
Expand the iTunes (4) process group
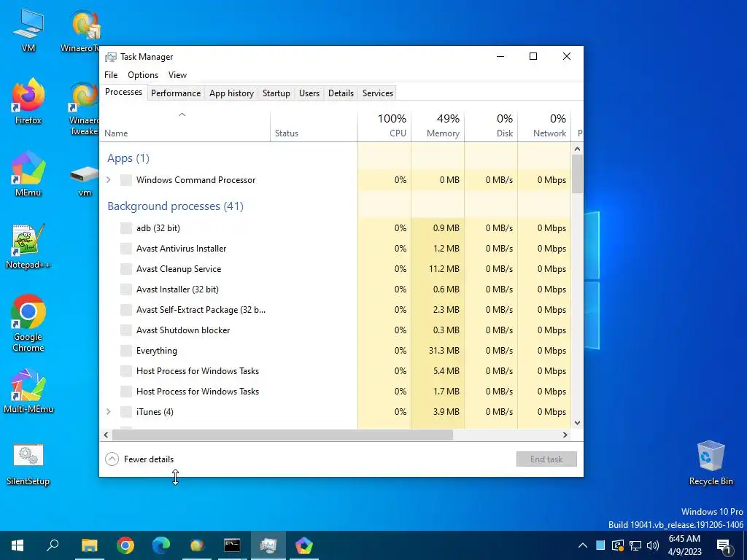(x=109, y=411)
